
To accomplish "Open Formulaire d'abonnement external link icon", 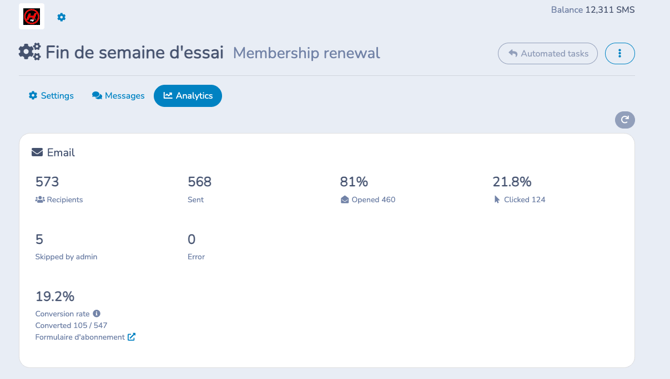I will click(x=132, y=337).
